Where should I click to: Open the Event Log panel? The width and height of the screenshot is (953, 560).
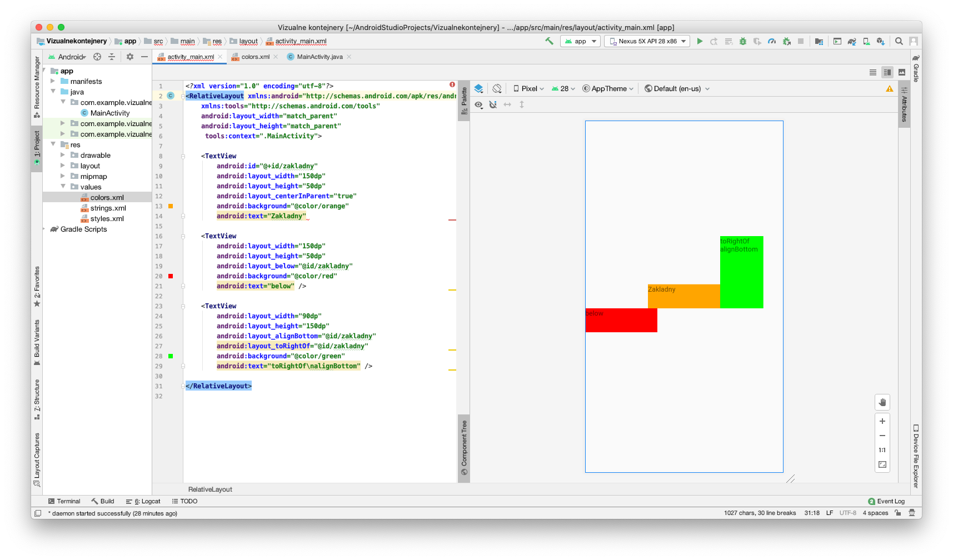click(x=886, y=501)
